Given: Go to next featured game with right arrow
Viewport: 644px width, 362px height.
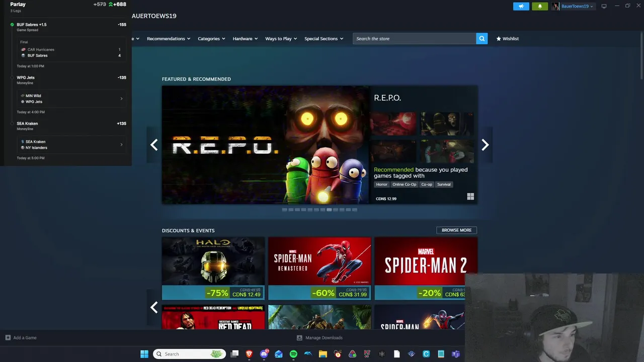Looking at the screenshot, I should pyautogui.click(x=485, y=145).
